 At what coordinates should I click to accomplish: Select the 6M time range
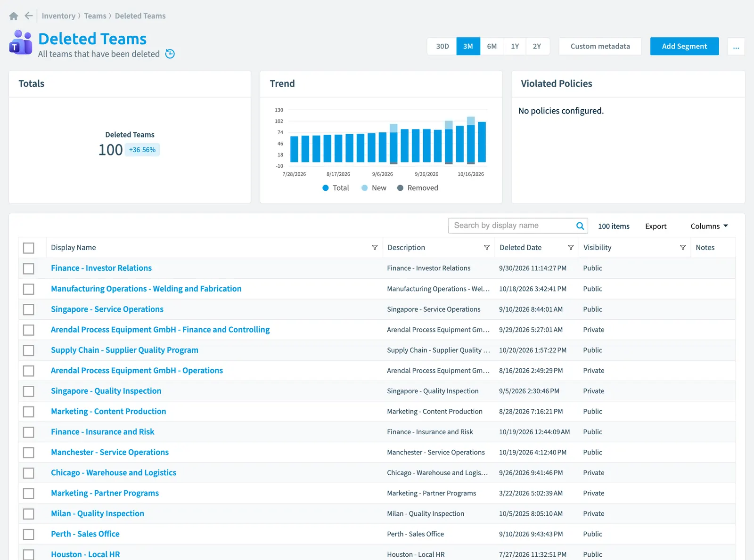click(x=492, y=46)
